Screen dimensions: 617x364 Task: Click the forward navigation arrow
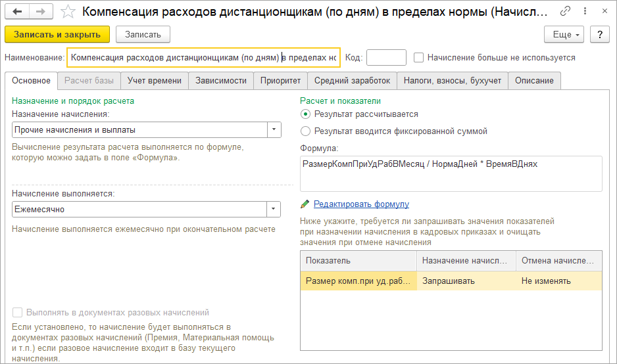41,11
